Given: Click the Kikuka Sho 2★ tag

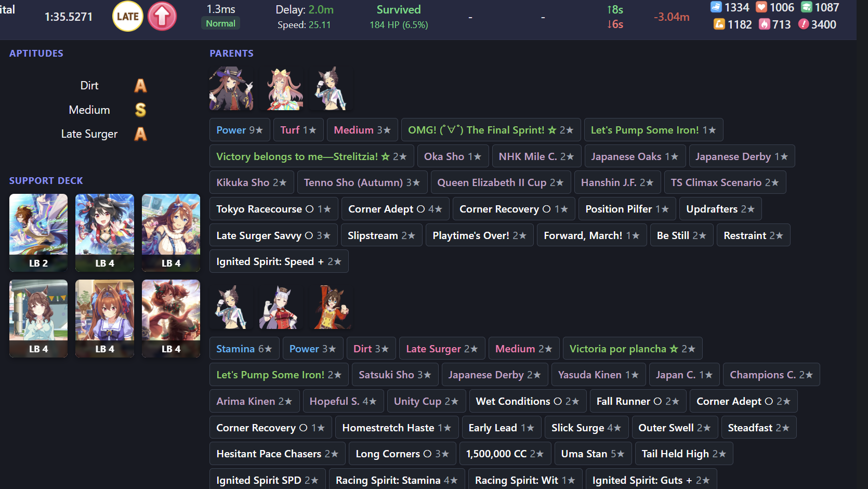Looking at the screenshot, I should tap(252, 182).
